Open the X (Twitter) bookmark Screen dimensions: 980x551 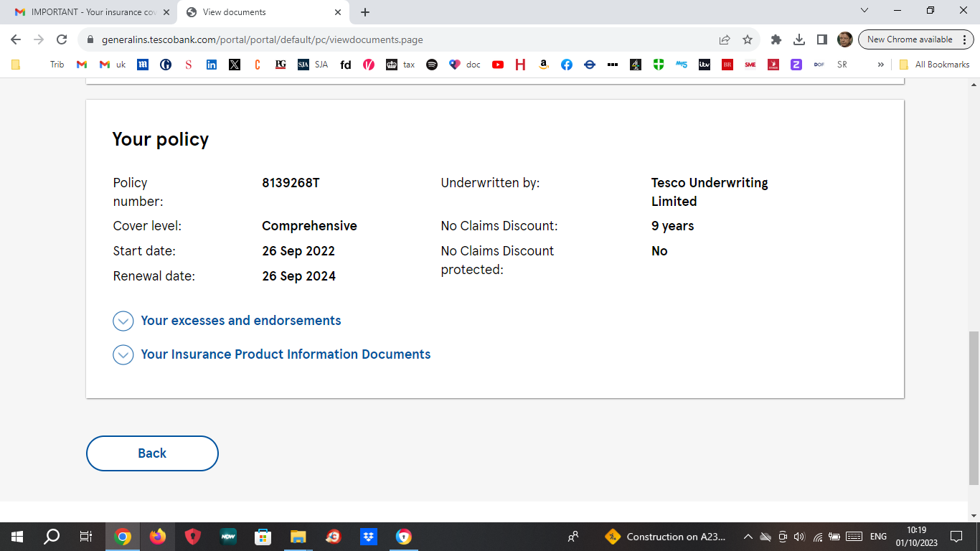tap(235, 65)
